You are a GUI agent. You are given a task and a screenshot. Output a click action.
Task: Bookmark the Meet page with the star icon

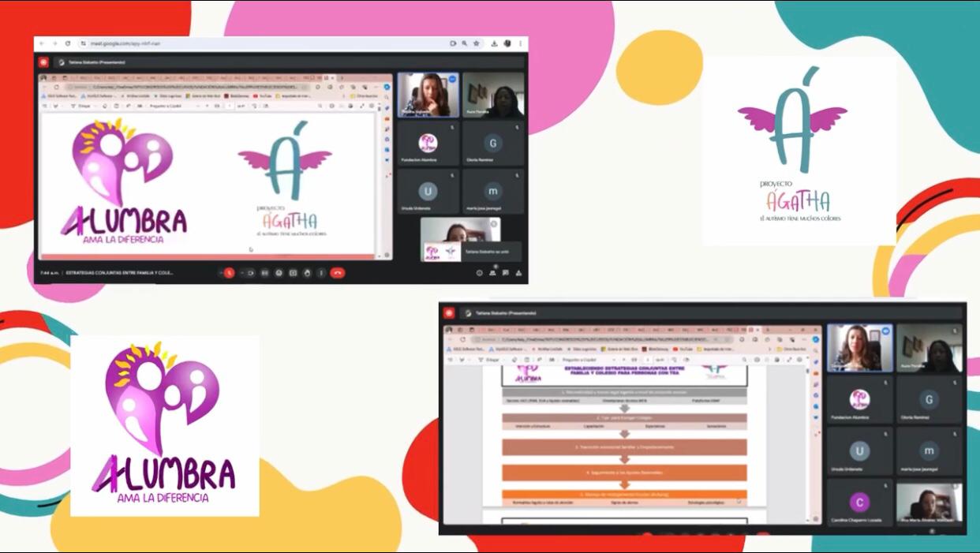click(477, 43)
